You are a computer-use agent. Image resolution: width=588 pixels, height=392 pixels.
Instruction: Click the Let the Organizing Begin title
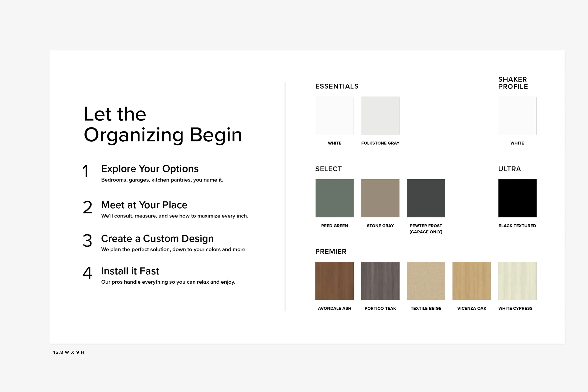pyautogui.click(x=163, y=124)
